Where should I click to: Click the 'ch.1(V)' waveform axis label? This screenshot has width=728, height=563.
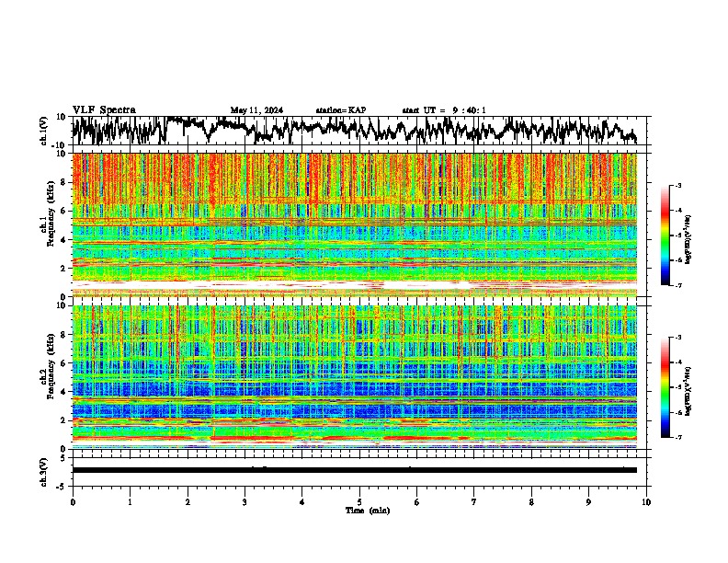click(x=44, y=131)
